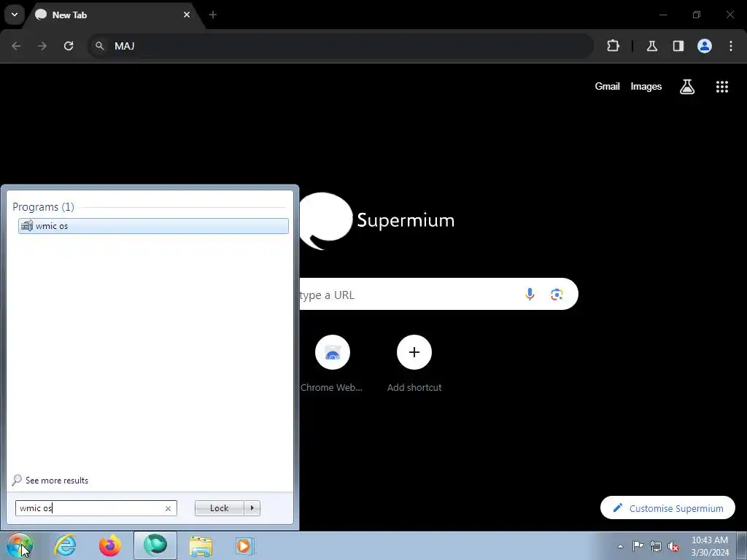Click the taskbar clock 10:43 AM
Screen dimensions: 747x560
(x=709, y=546)
